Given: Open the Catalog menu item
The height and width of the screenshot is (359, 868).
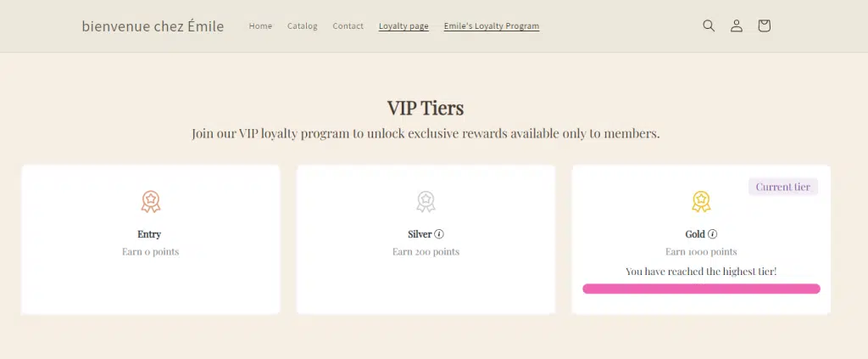Looking at the screenshot, I should [303, 26].
